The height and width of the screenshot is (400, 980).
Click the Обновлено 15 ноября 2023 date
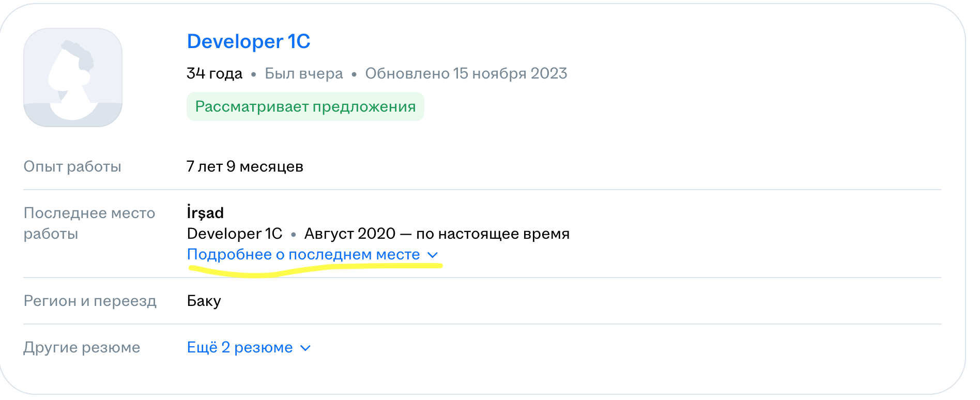(466, 73)
